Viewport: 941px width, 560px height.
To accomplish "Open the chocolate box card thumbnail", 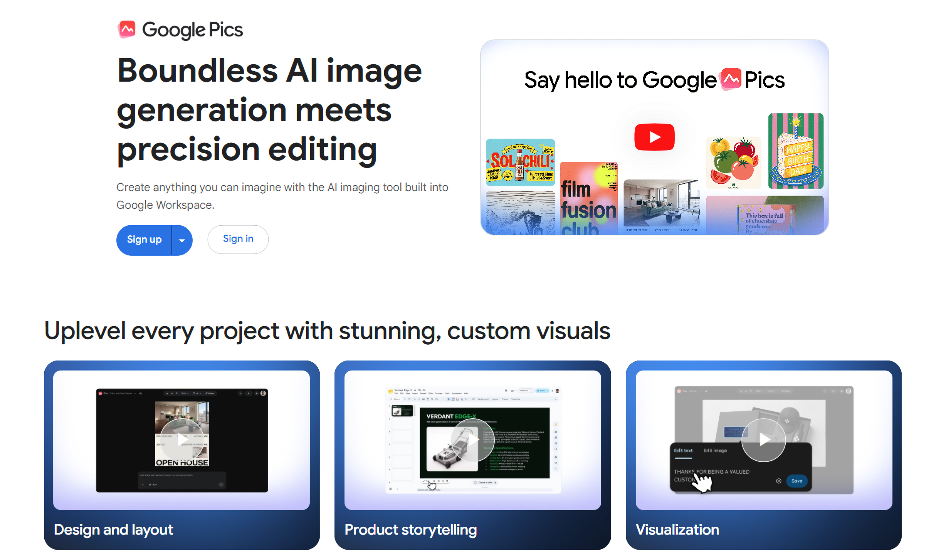I will (765, 215).
